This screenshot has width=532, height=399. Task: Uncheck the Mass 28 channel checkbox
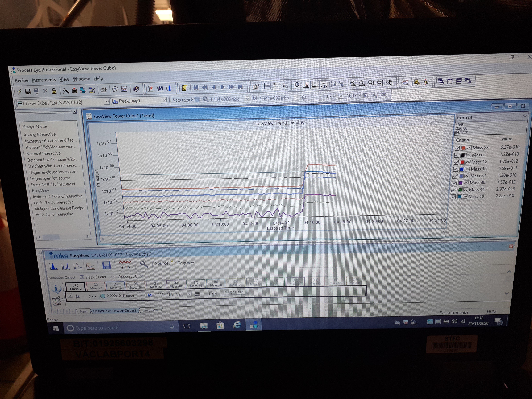[x=457, y=148]
